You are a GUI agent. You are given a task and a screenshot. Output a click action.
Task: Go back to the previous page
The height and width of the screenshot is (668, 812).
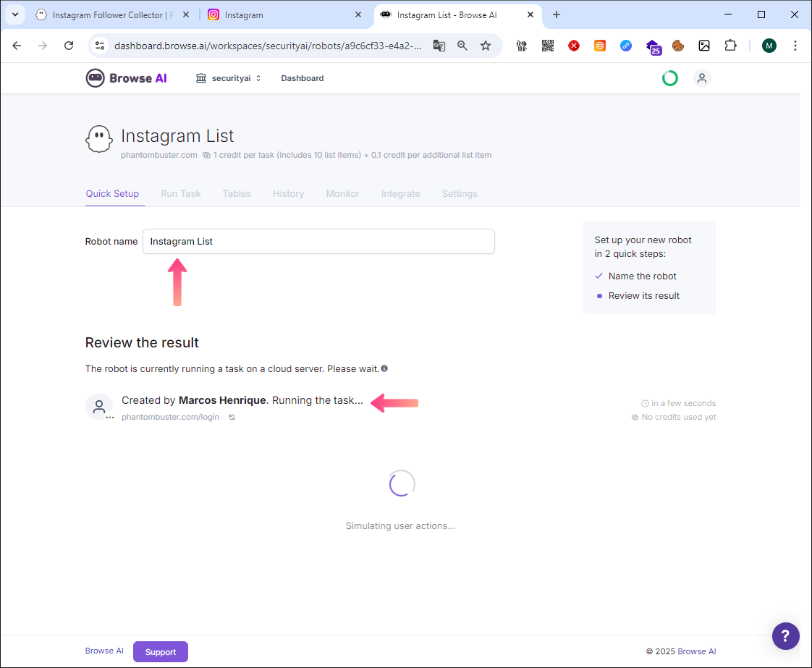[x=17, y=46]
